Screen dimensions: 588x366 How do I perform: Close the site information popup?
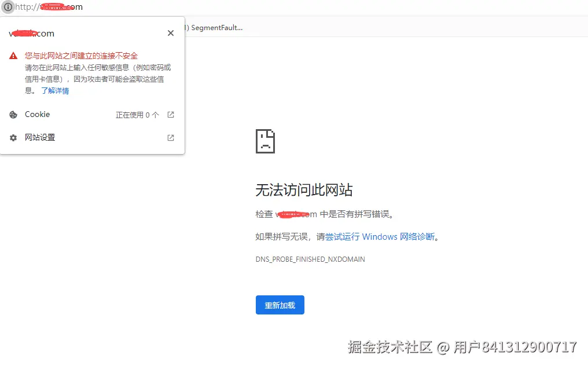[x=170, y=33]
